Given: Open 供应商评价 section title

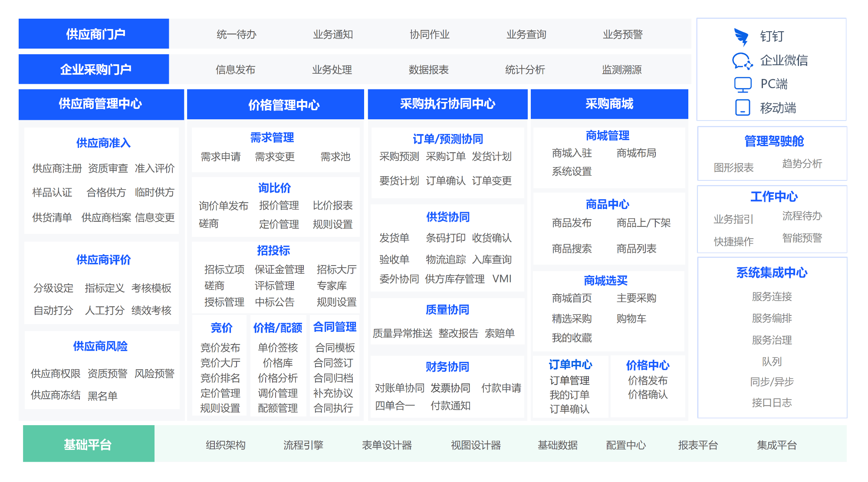Looking at the screenshot, I should click(103, 260).
